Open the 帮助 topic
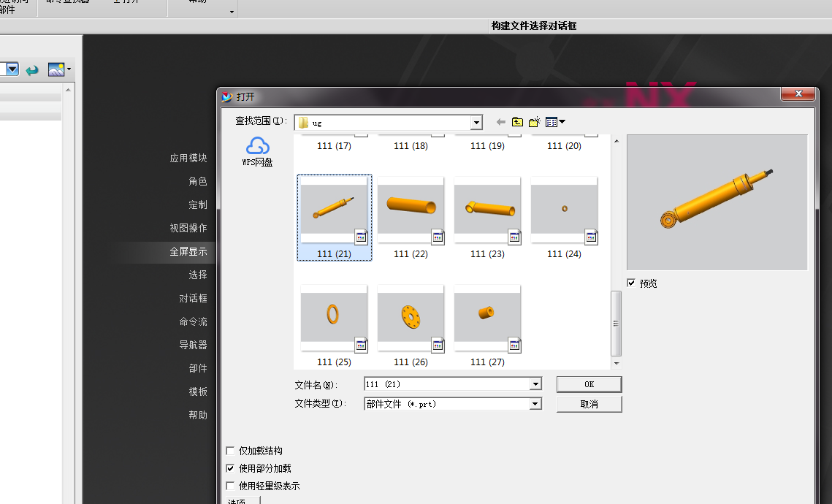Image resolution: width=832 pixels, height=504 pixels. click(198, 415)
